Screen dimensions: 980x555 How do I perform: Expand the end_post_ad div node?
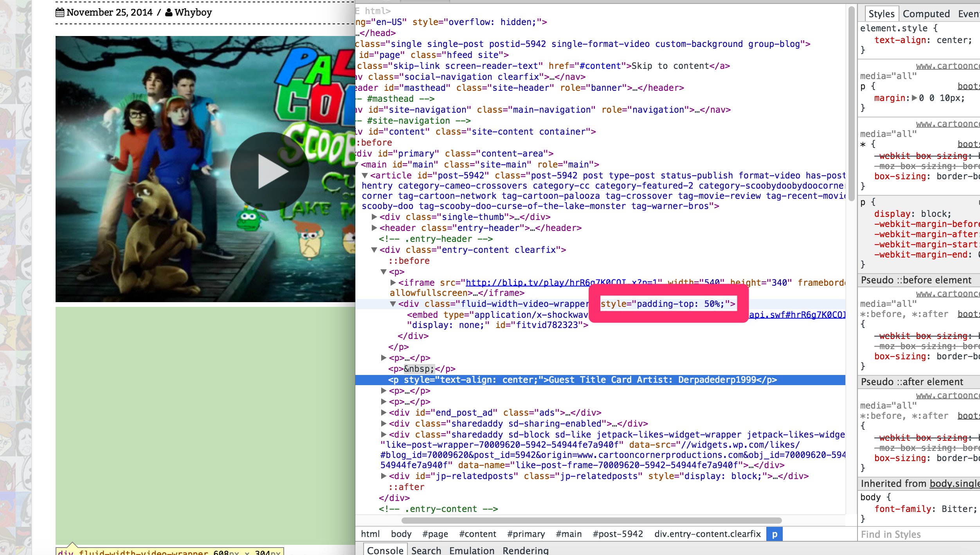[x=384, y=413]
